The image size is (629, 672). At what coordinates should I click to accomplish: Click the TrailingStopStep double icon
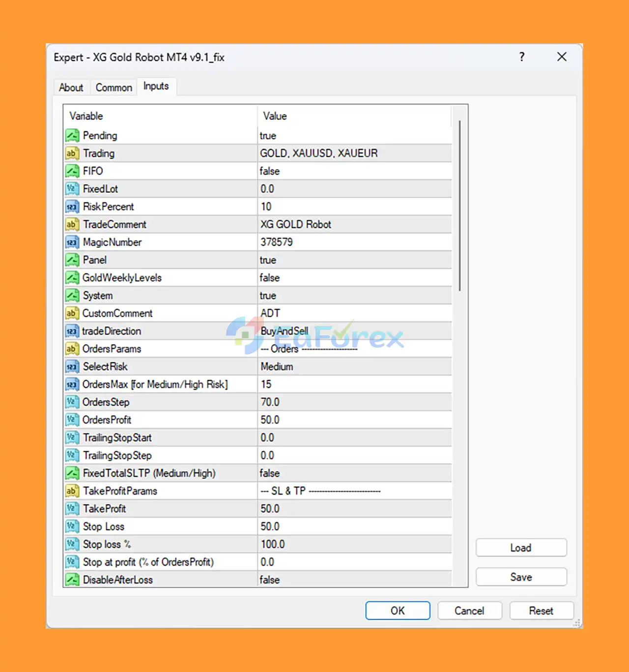click(72, 455)
